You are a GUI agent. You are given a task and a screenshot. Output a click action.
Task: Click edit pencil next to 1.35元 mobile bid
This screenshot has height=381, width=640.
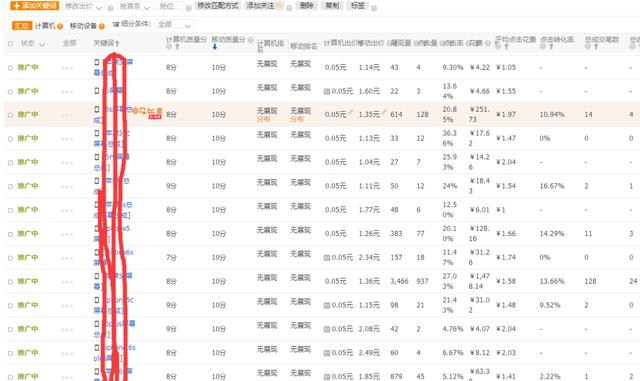tap(384, 112)
